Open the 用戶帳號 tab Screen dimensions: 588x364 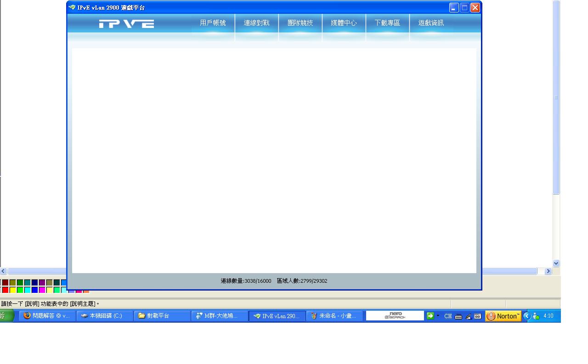(213, 23)
